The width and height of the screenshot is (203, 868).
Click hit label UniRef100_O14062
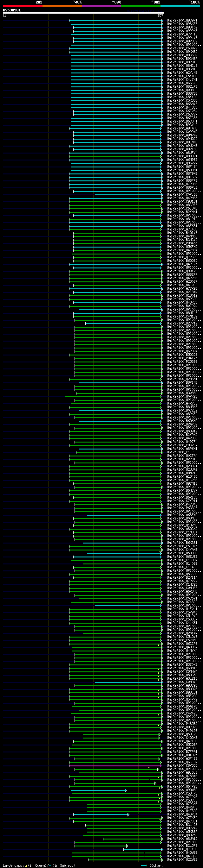pos(182,564)
